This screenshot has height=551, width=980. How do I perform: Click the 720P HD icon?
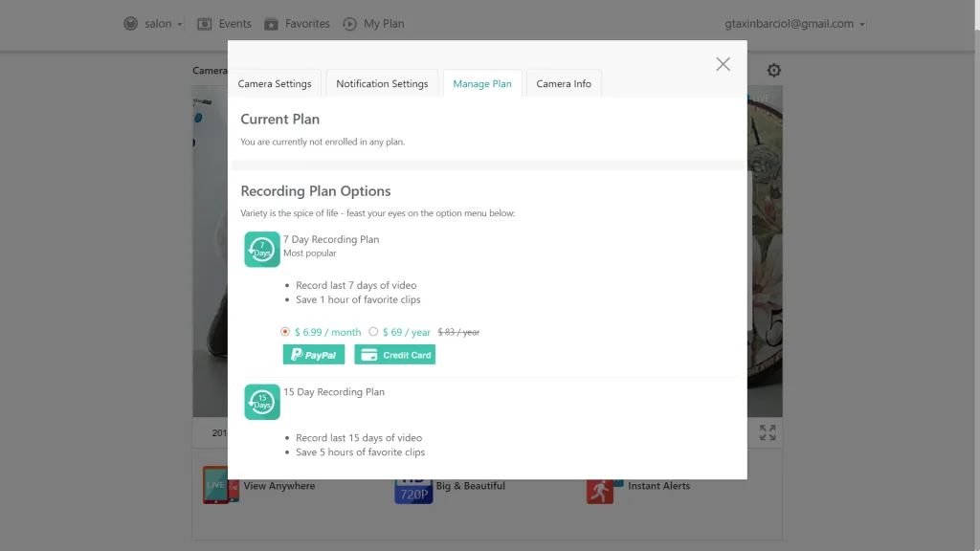[x=412, y=489]
